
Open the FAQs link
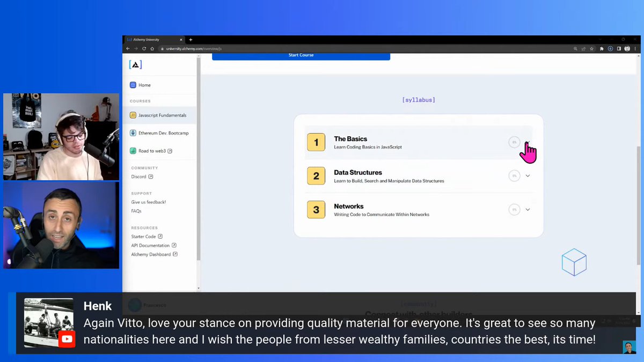click(x=136, y=211)
